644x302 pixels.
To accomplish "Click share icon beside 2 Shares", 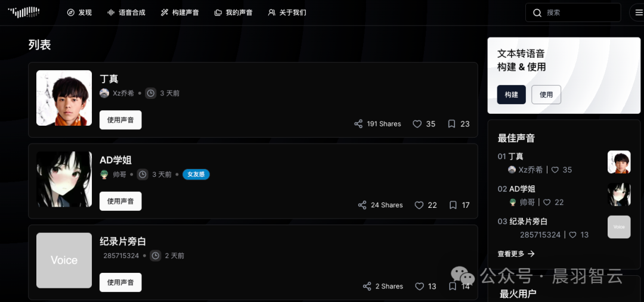I will point(367,287).
